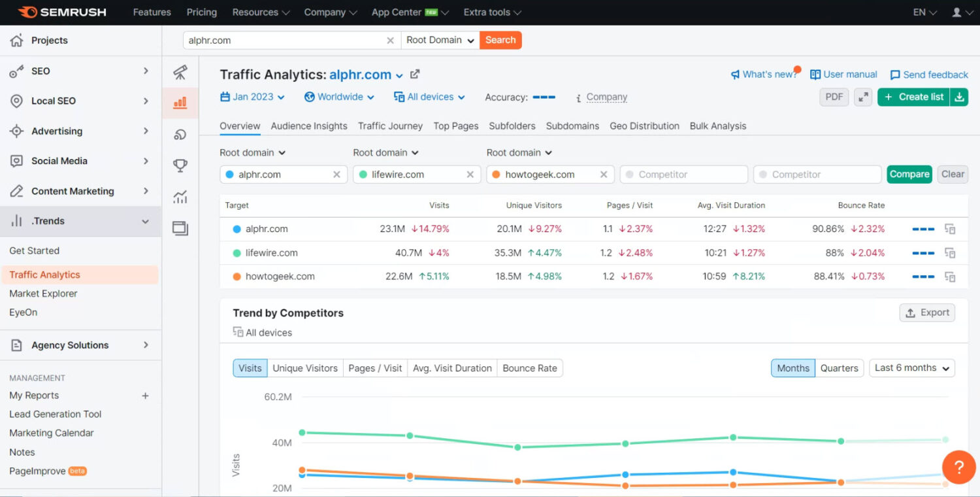Click the fullscreen expand icon button

click(x=863, y=97)
